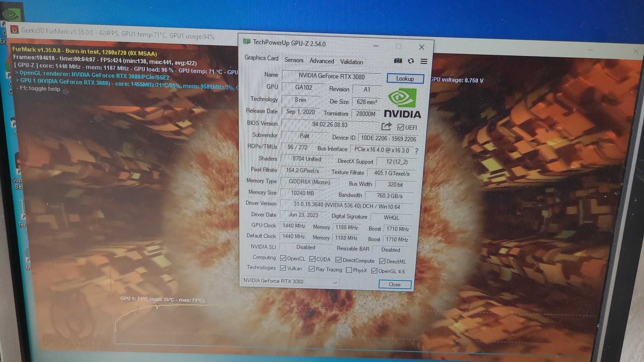Click the Bus Width value 320 bit
The height and width of the screenshot is (362, 644).
[395, 184]
